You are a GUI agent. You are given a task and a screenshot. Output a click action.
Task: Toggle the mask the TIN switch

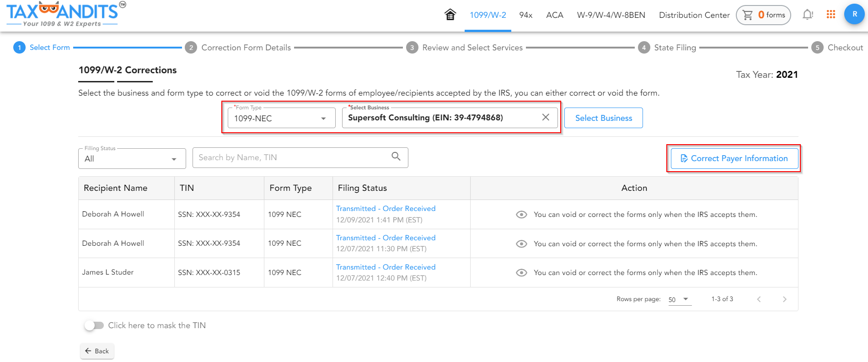click(x=94, y=325)
